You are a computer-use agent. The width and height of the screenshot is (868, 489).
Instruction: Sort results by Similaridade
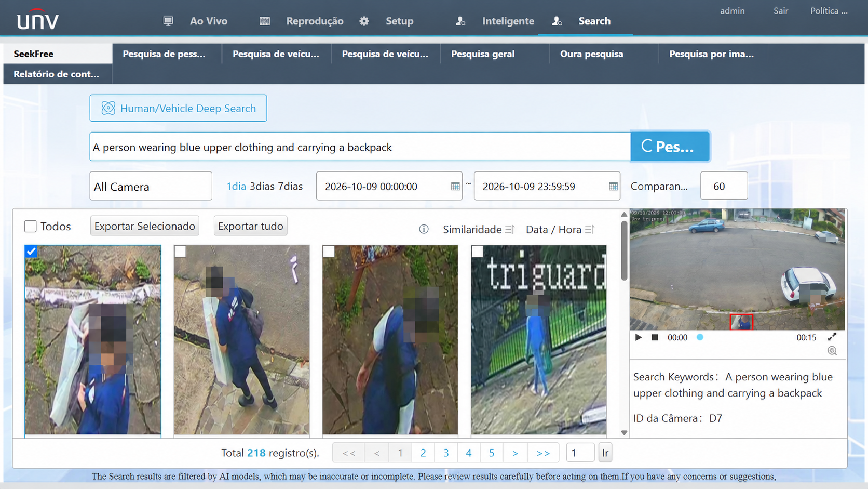click(x=478, y=229)
